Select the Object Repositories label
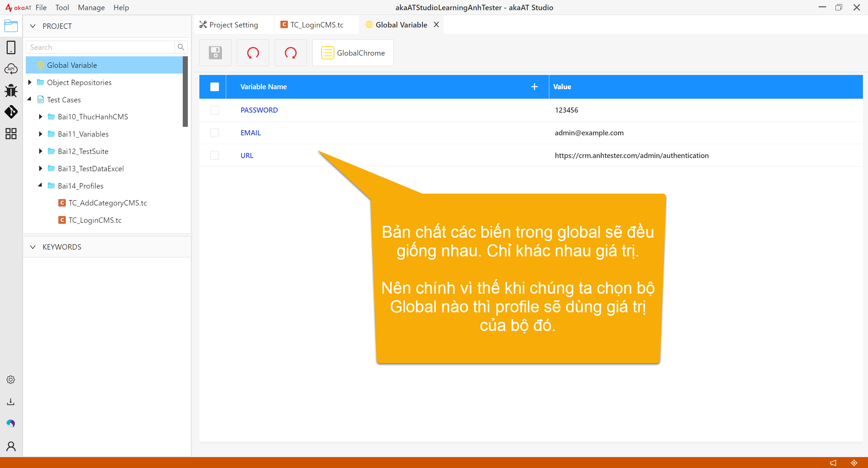This screenshot has width=868, height=468. tap(79, 82)
